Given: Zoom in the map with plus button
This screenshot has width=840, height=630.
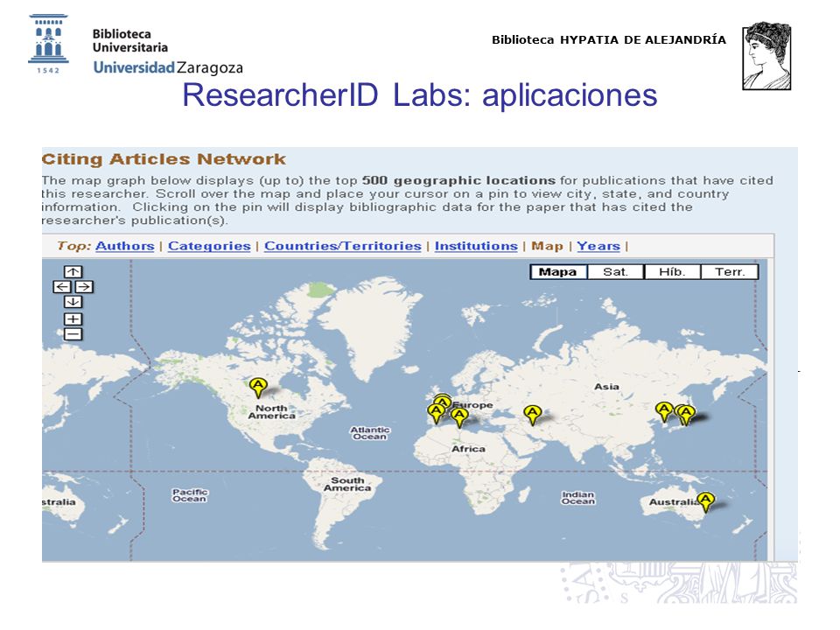Looking at the screenshot, I should [73, 319].
